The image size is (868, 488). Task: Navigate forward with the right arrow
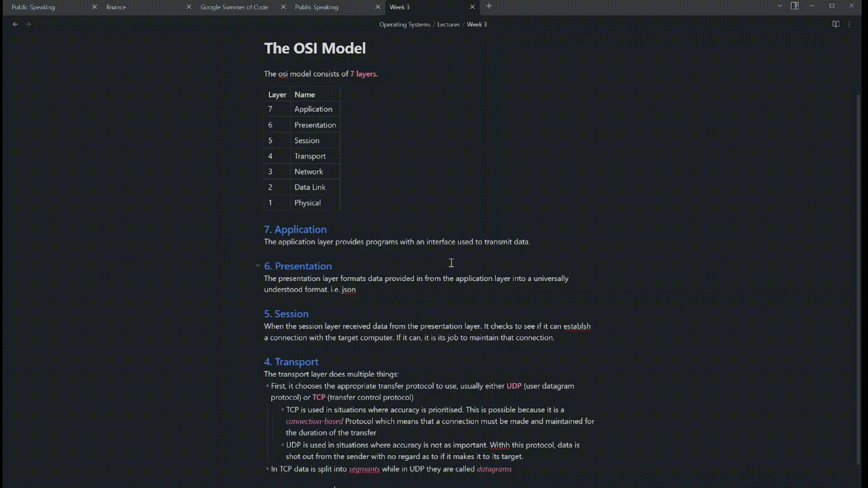(x=28, y=24)
